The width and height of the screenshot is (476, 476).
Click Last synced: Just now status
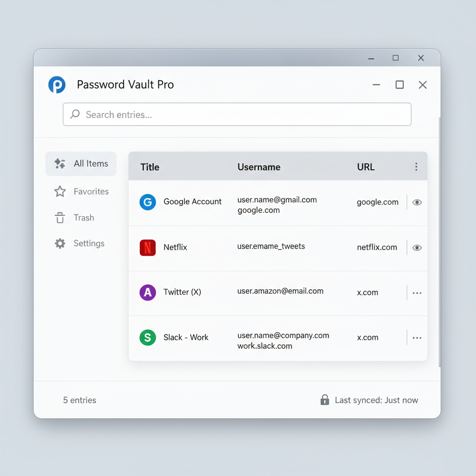point(377,400)
